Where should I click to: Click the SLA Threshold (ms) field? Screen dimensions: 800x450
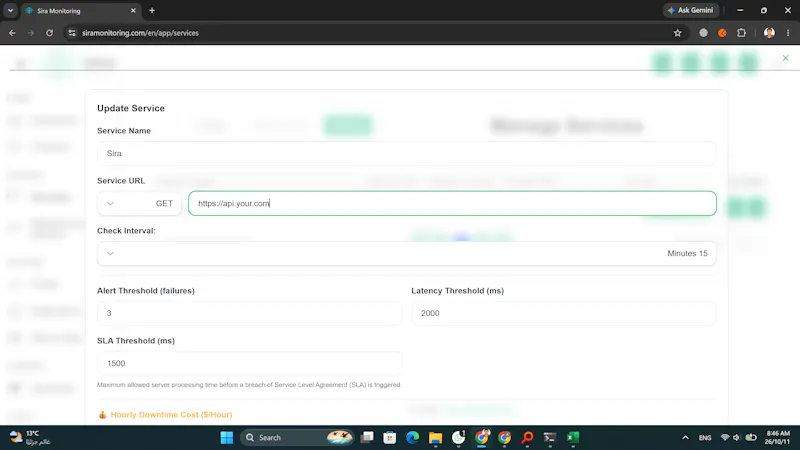click(x=249, y=363)
